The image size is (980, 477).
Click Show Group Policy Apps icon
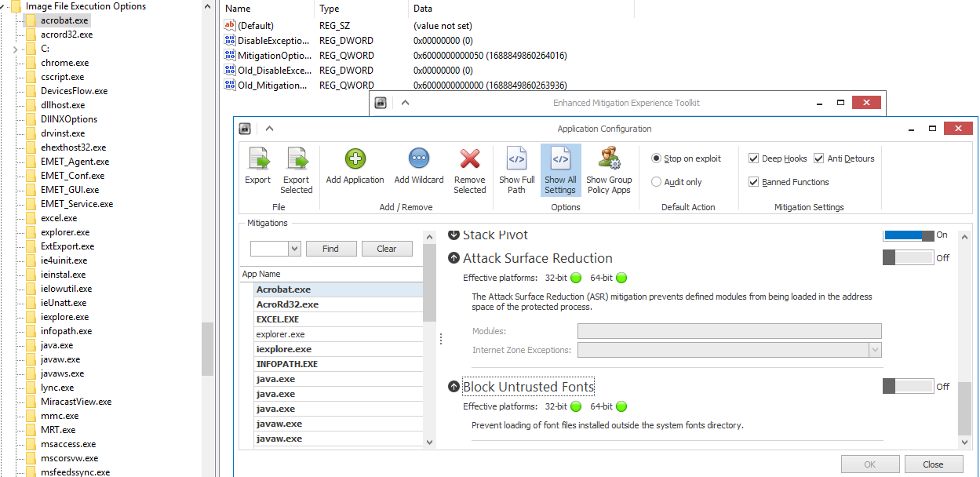point(609,158)
